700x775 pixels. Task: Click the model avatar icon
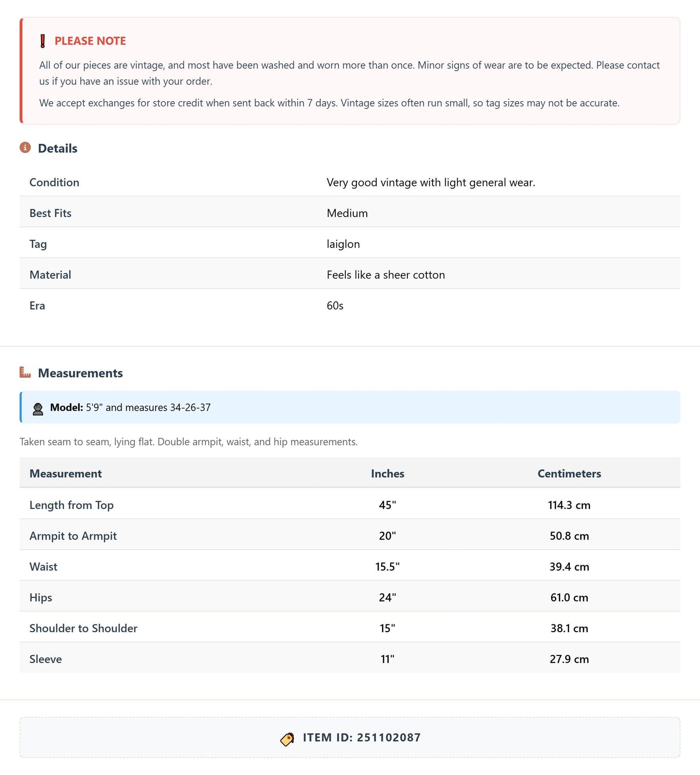(38, 409)
